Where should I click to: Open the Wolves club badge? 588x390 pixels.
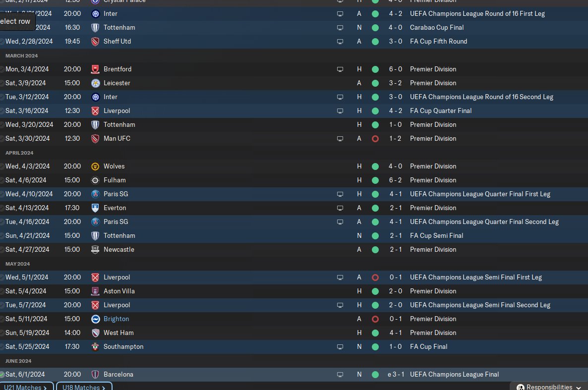(95, 166)
